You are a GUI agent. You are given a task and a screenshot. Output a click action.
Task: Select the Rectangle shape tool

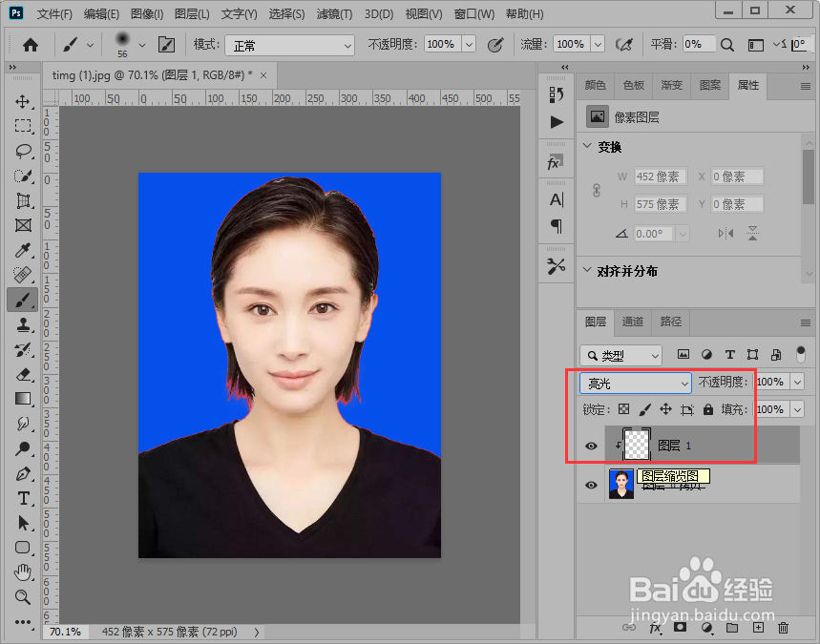pos(23,548)
